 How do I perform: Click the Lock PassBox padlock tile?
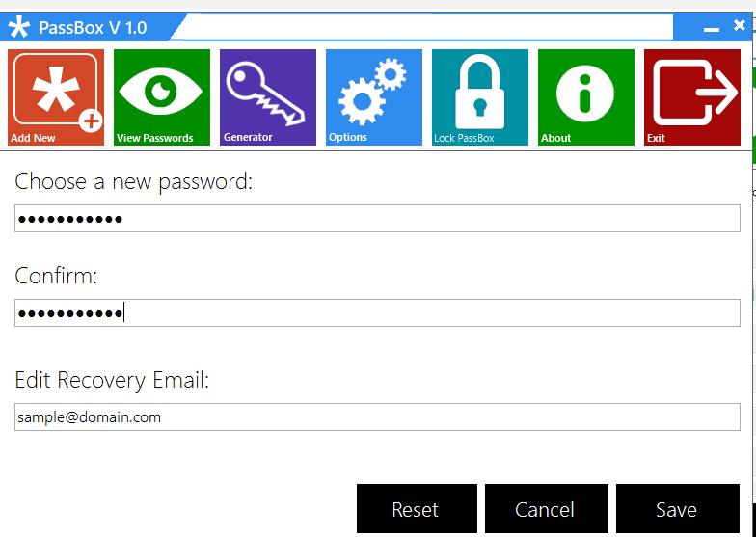tap(480, 96)
